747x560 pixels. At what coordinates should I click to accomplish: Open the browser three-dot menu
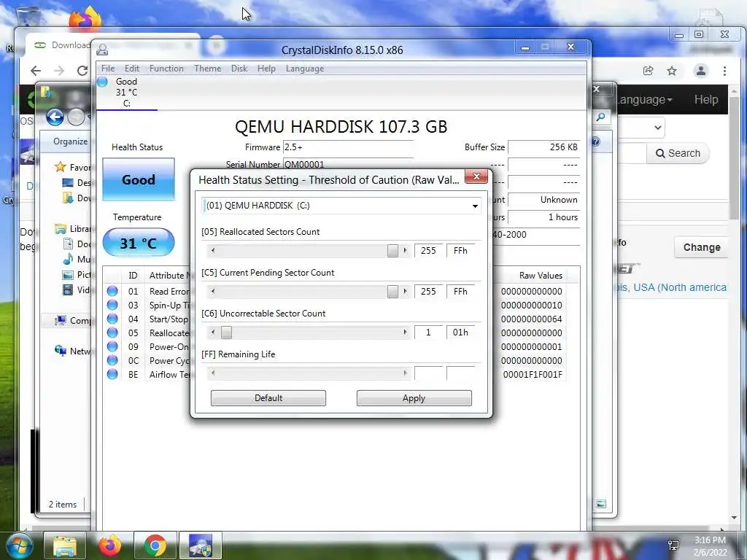(724, 71)
